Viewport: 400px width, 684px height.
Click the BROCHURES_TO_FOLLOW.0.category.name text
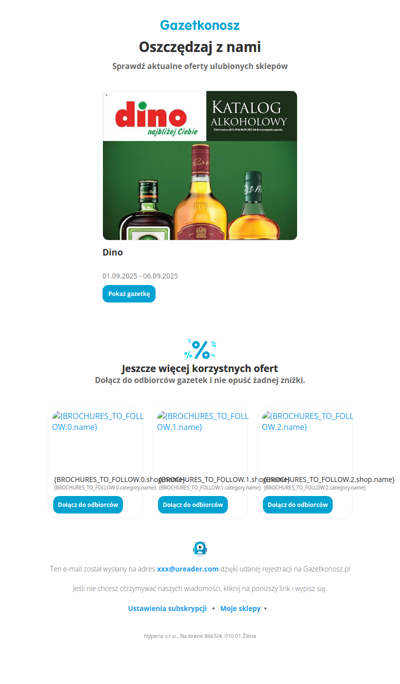[x=105, y=488]
